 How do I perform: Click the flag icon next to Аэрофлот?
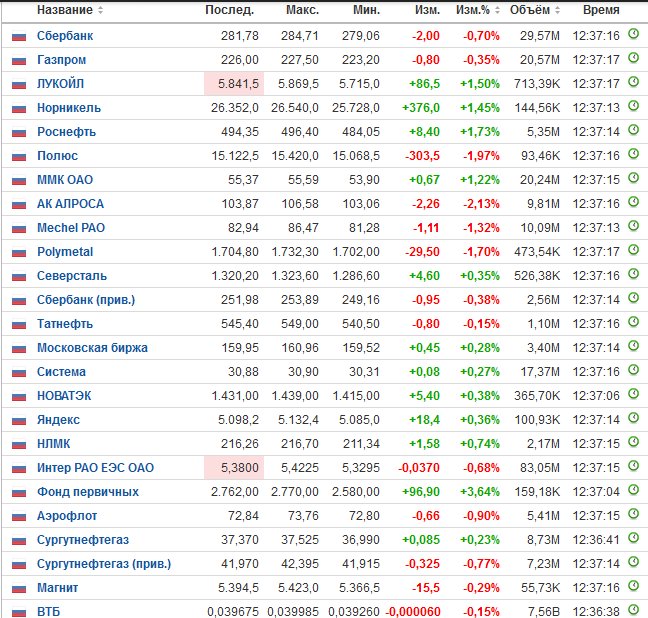click(x=19, y=517)
